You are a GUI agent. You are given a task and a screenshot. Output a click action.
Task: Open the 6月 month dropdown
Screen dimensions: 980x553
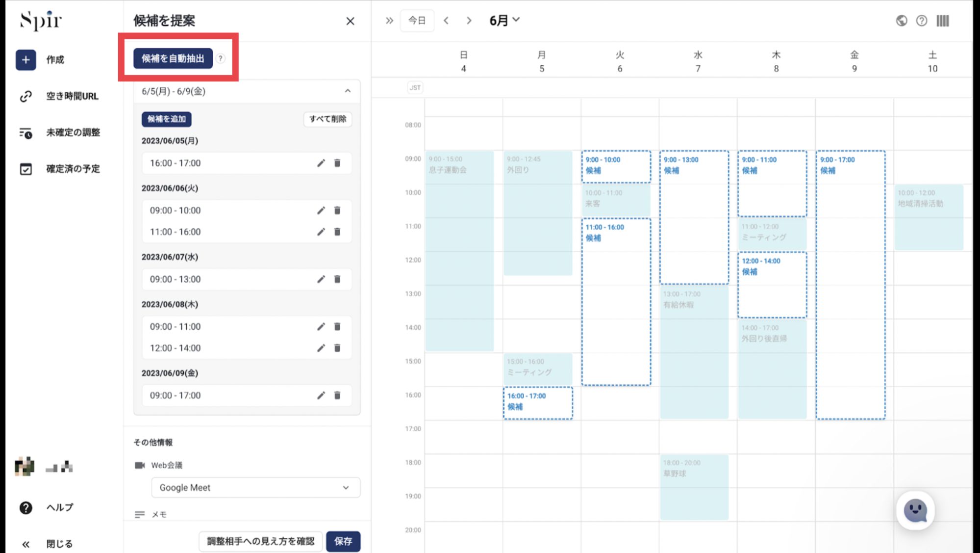[504, 21]
